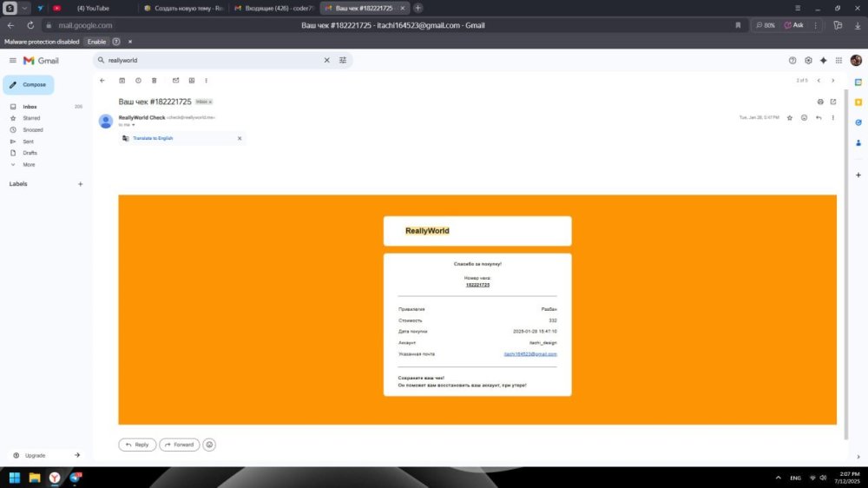Click the Forward button below email
Image resolution: width=868 pixels, height=488 pixels.
tap(180, 445)
